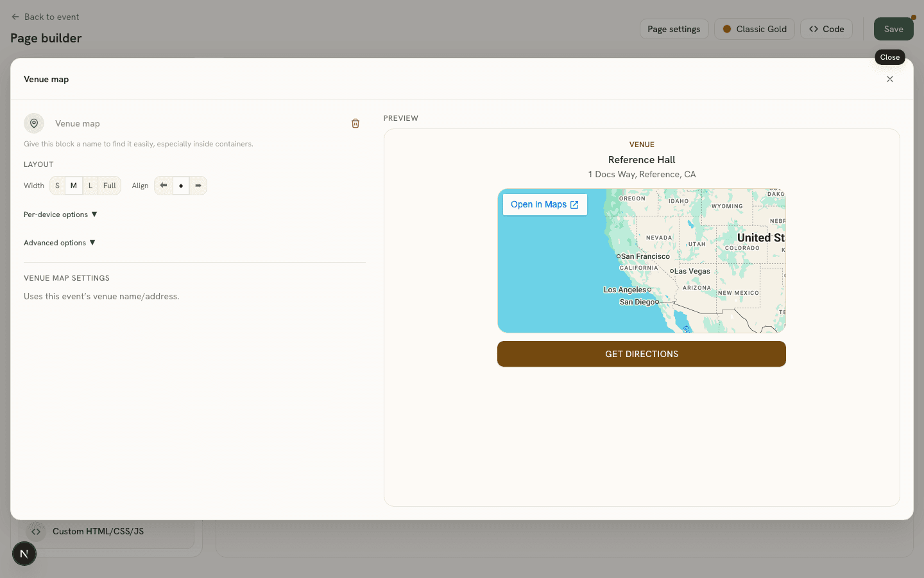
Task: Click GET DIRECTIONS button
Action: click(642, 354)
